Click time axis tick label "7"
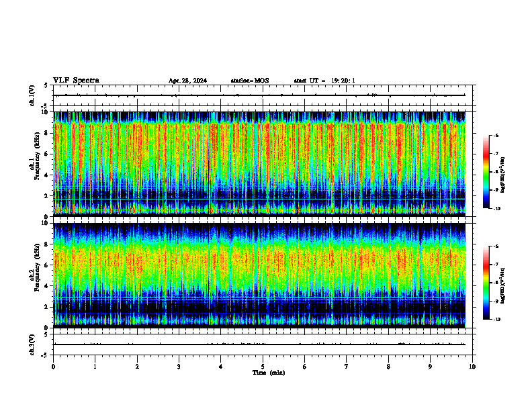The height and width of the screenshot is (411, 532). pyautogui.click(x=347, y=367)
